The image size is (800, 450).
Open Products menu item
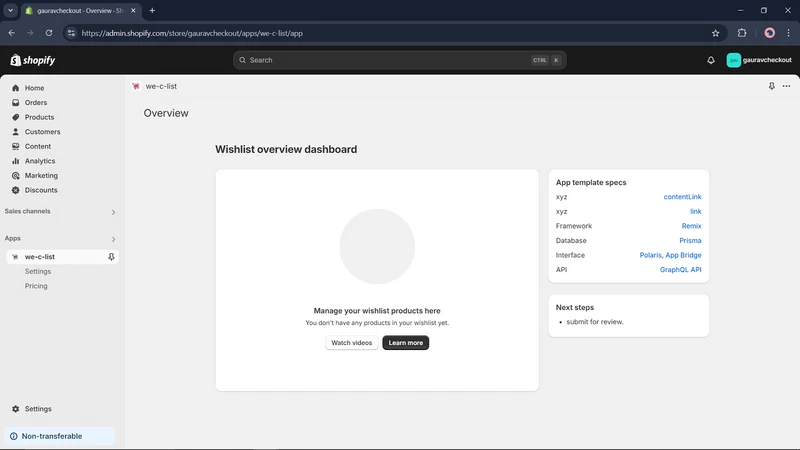39,117
